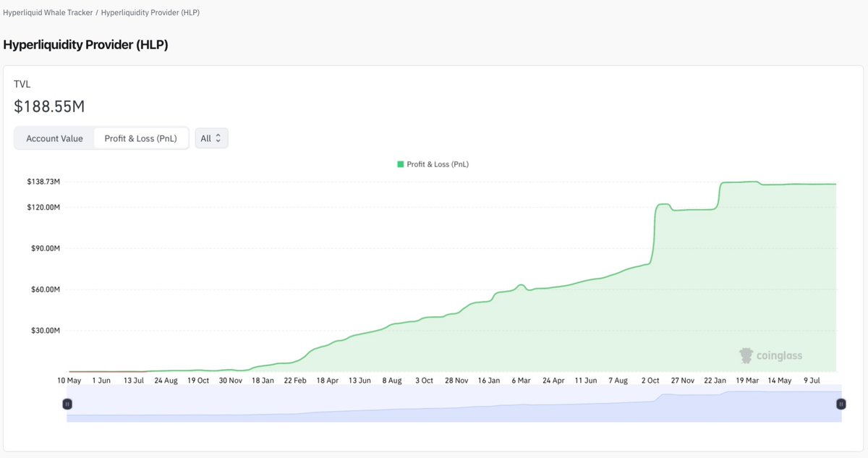Click Hyperliquidity Provider (HLP) breadcrumb
Viewport: 868px width, 458px height.
(x=150, y=13)
